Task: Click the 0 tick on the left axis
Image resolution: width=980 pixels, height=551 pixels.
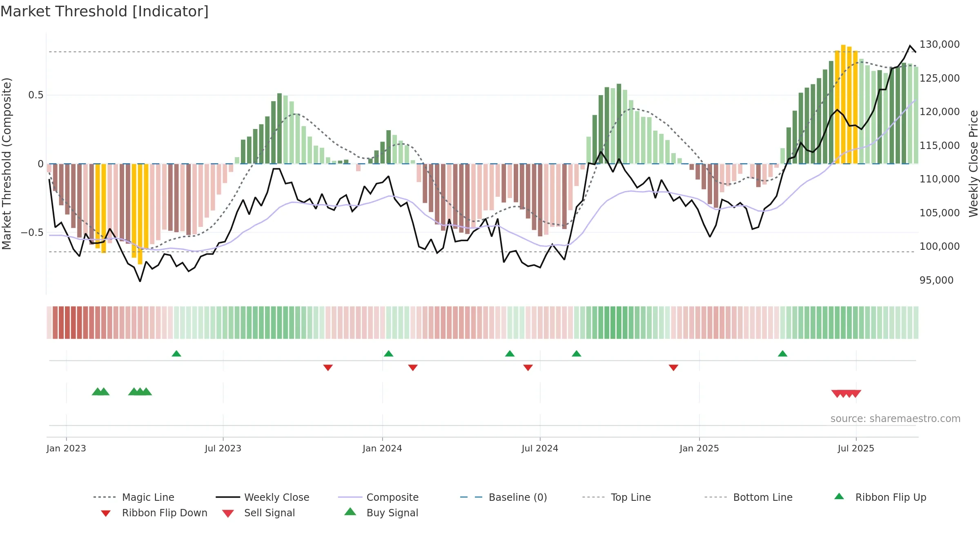Action: (41, 164)
